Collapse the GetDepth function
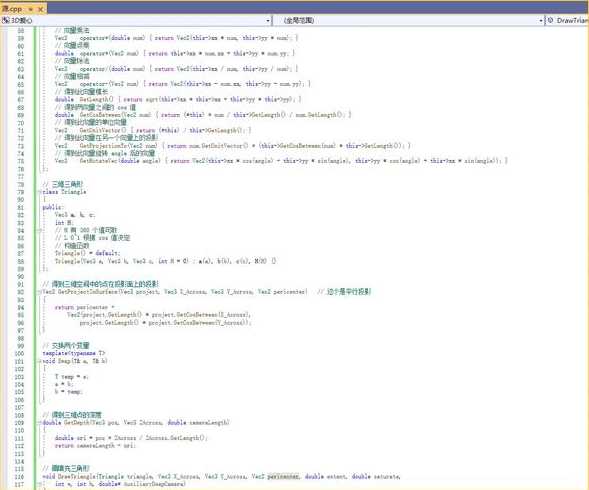 point(40,423)
